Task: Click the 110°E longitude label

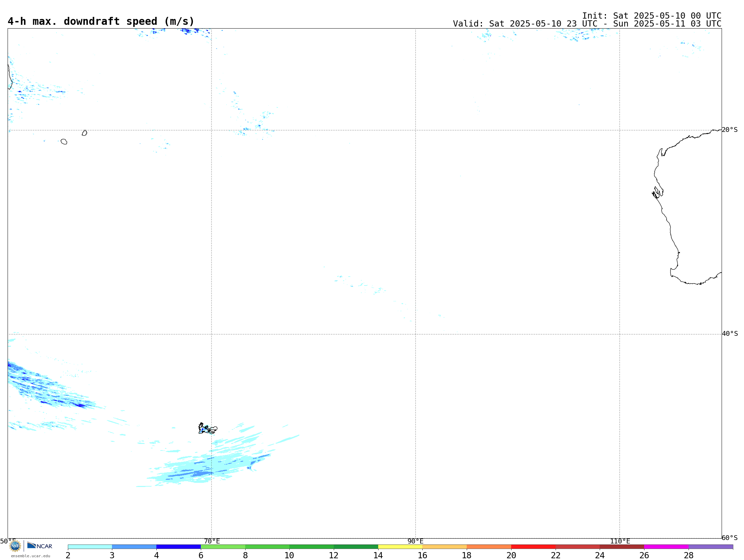Action: point(620,541)
